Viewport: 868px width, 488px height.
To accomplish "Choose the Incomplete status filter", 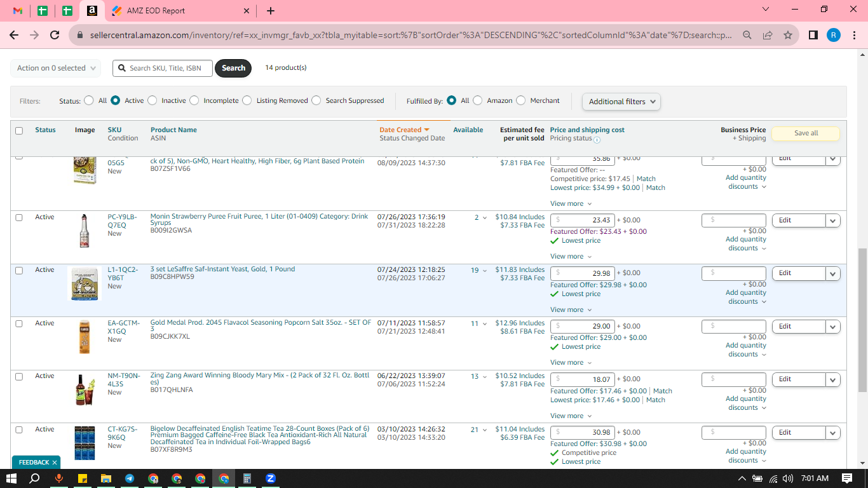I will pos(194,100).
